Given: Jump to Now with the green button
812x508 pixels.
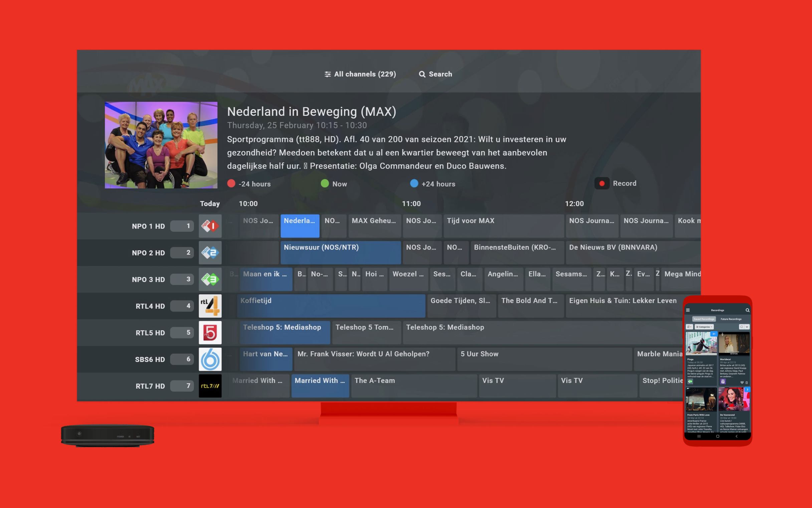Looking at the screenshot, I should tap(334, 184).
